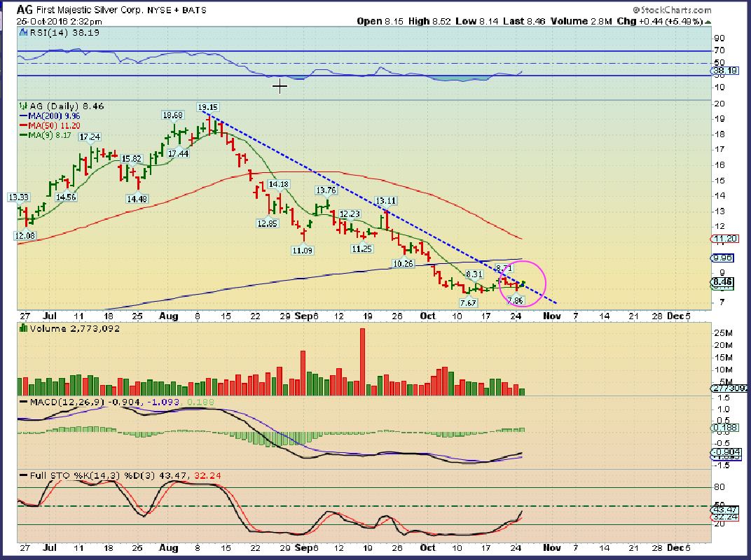Click the 12.85 price label
The height and width of the screenshot is (560, 751).
(267, 223)
